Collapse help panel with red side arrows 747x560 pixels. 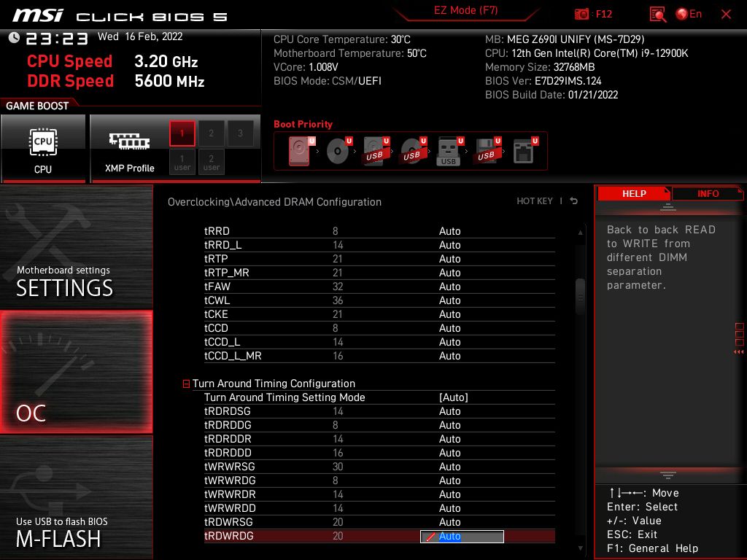coord(739,352)
